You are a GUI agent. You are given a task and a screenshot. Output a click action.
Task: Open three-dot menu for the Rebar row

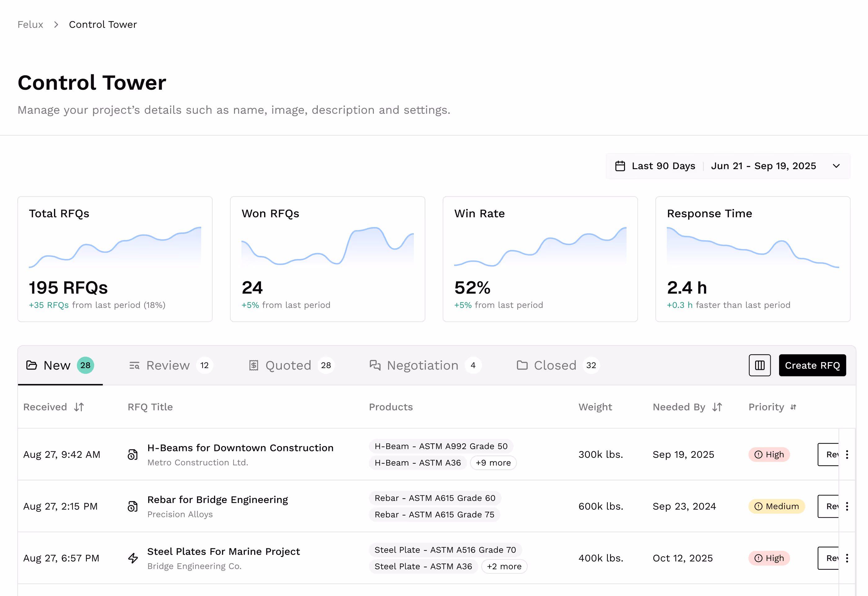(x=847, y=506)
